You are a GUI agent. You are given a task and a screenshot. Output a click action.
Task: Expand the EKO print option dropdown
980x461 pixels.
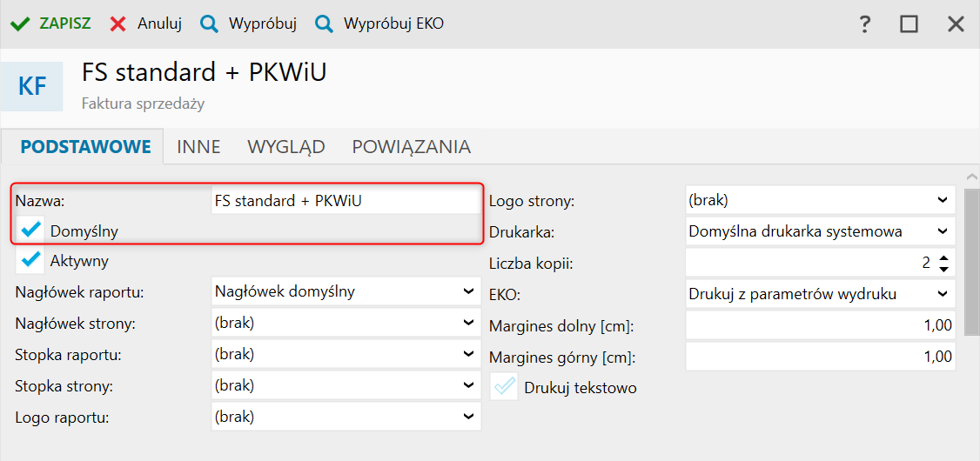(943, 294)
